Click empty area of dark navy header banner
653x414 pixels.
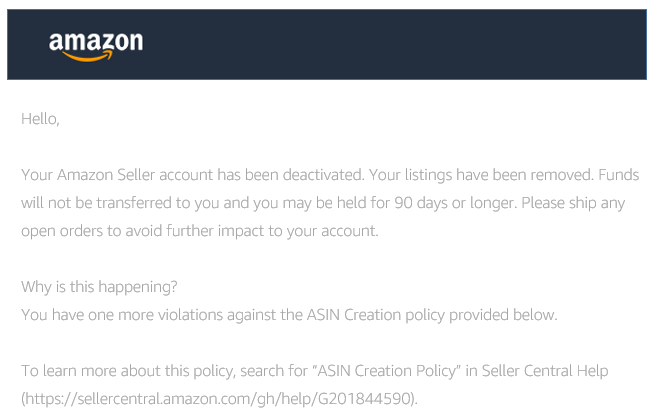coord(396,44)
